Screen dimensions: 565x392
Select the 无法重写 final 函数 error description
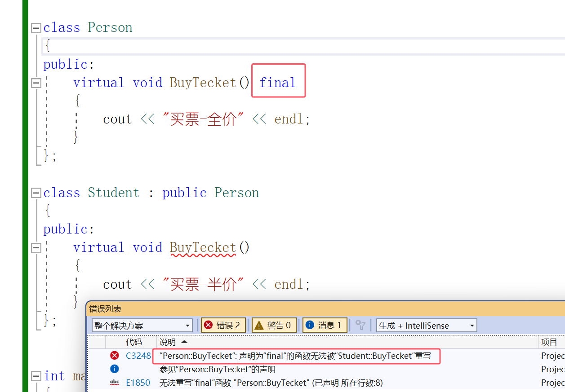pos(271,383)
